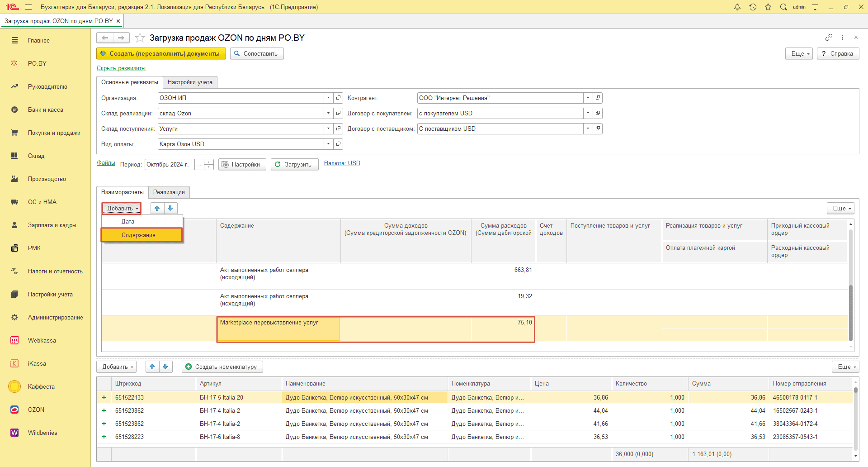Open the favorites star in title bar

pos(768,7)
